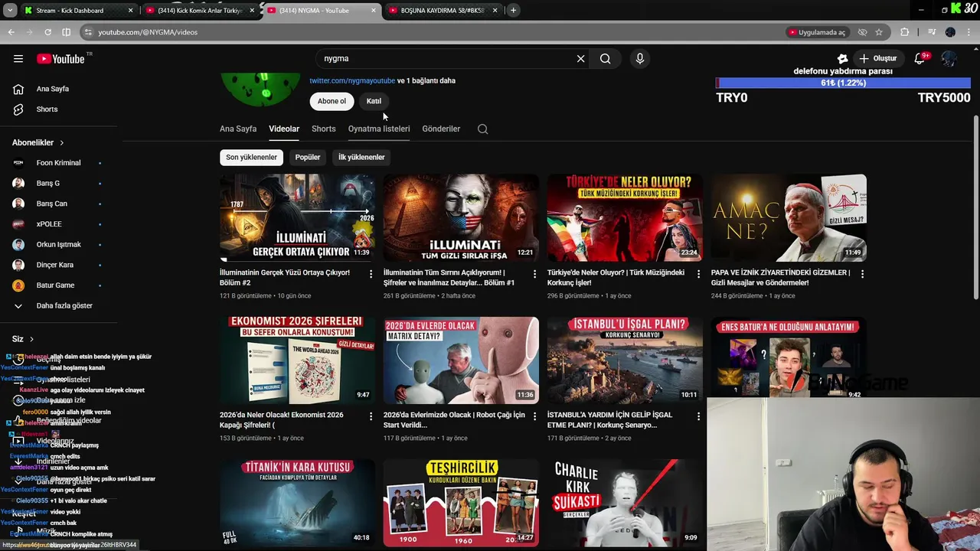Open more options for PAPA VE İZNİK video
The height and width of the screenshot is (551, 980).
point(862,274)
